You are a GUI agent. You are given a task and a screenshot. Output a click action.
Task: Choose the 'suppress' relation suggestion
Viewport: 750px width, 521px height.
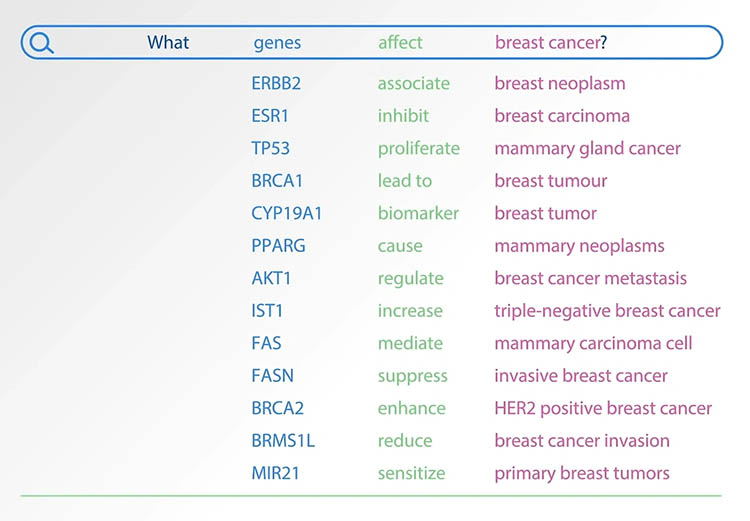[x=412, y=377]
